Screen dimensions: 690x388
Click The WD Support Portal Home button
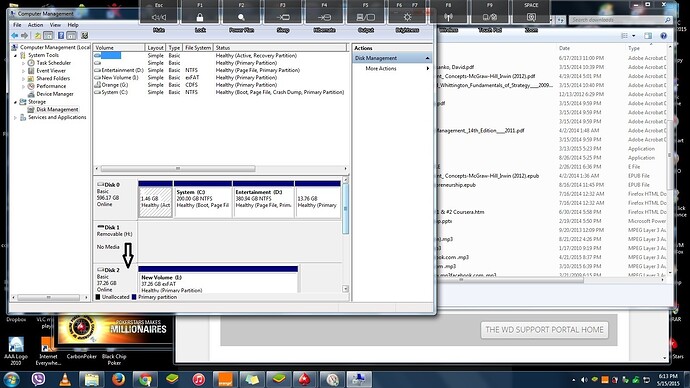pos(544,330)
